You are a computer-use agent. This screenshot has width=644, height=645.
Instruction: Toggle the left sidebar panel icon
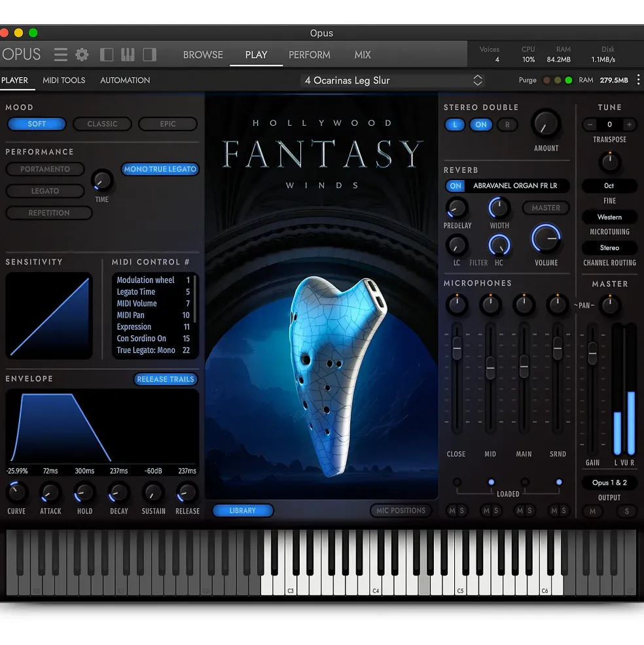click(107, 54)
